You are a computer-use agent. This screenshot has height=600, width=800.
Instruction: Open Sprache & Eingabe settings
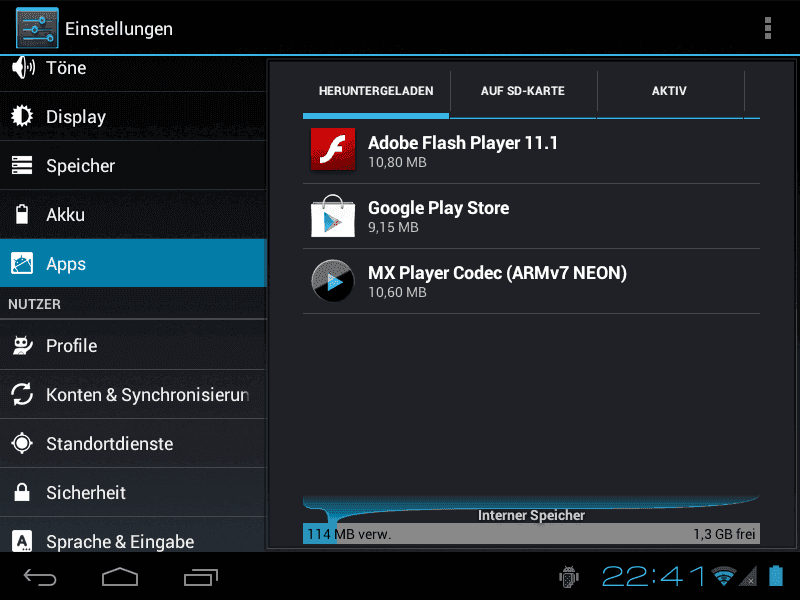click(133, 535)
